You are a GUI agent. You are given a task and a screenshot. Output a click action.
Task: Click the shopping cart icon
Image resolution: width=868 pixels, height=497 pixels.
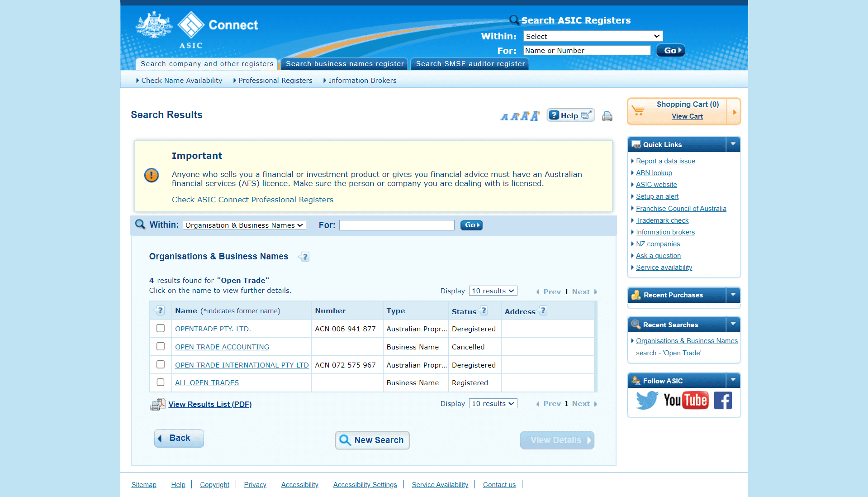coord(638,110)
